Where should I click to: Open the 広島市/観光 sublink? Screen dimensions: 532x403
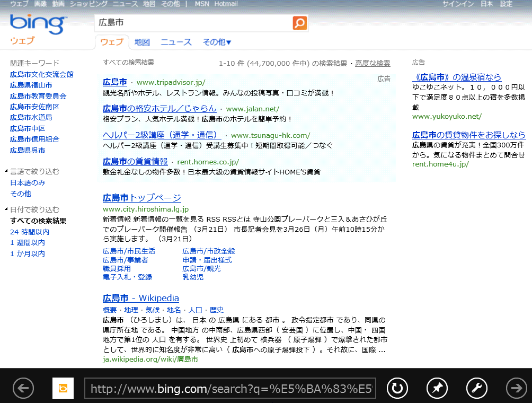coord(201,268)
